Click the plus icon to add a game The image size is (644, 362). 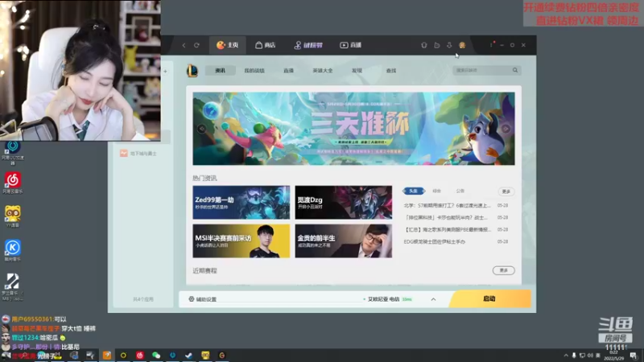point(165,72)
